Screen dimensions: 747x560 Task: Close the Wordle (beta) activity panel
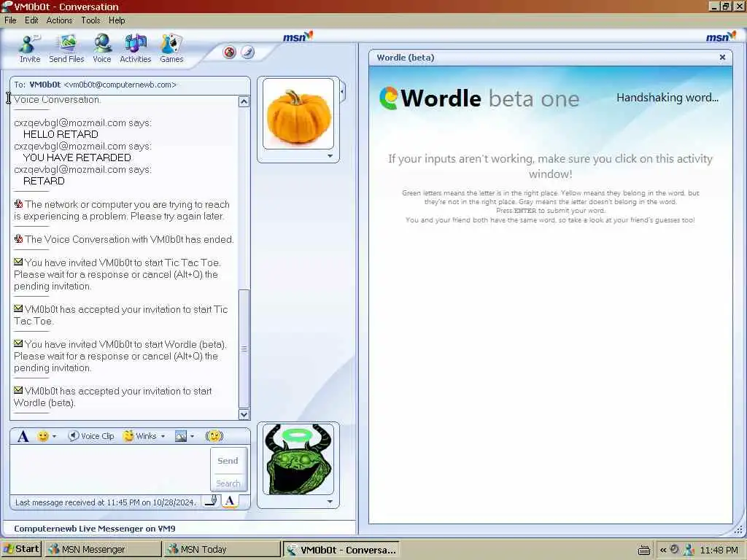[x=722, y=57]
